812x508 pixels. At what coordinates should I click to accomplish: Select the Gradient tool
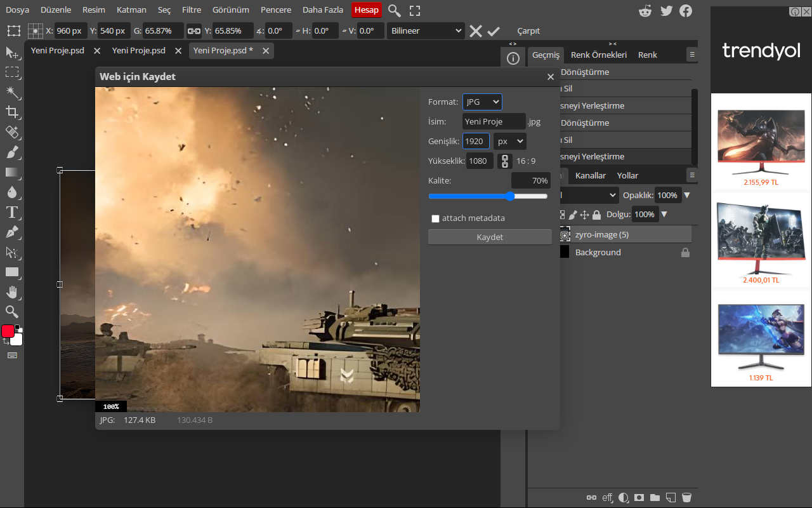(12, 172)
